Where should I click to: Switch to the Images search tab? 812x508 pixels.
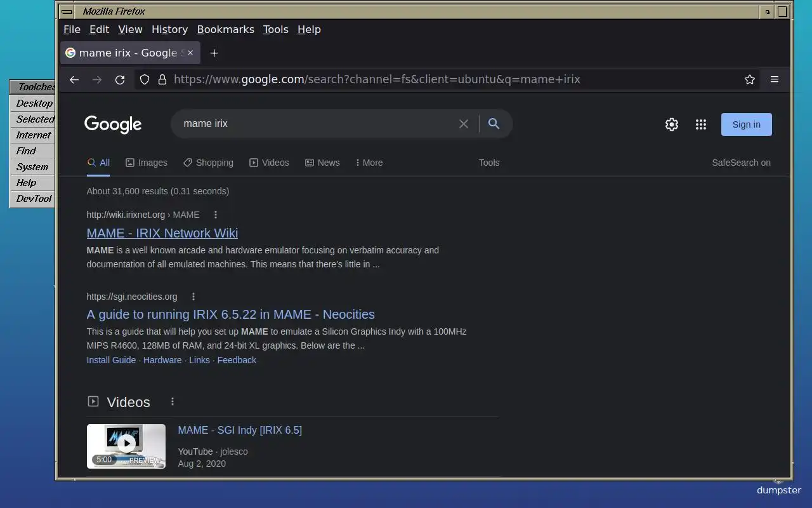(147, 163)
